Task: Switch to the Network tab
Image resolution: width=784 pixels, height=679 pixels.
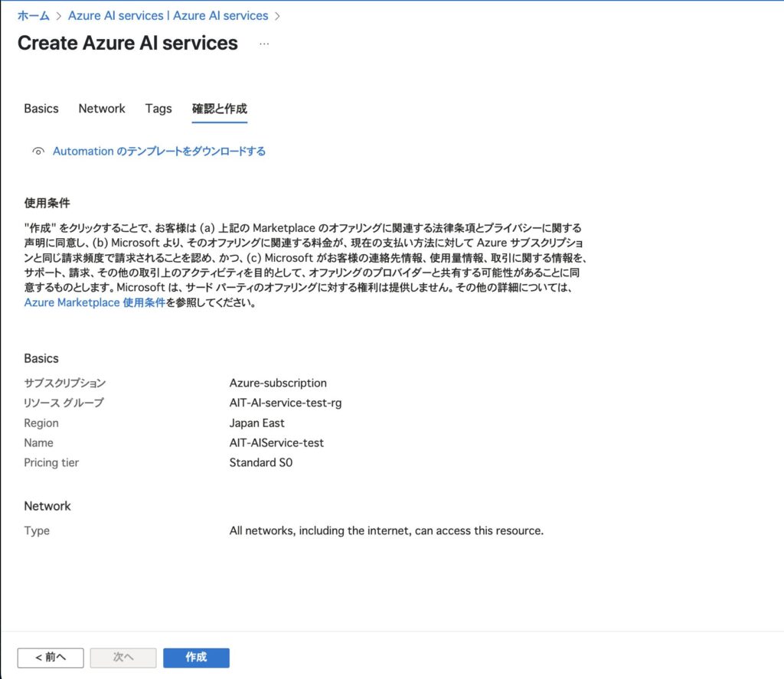Action: coord(102,109)
